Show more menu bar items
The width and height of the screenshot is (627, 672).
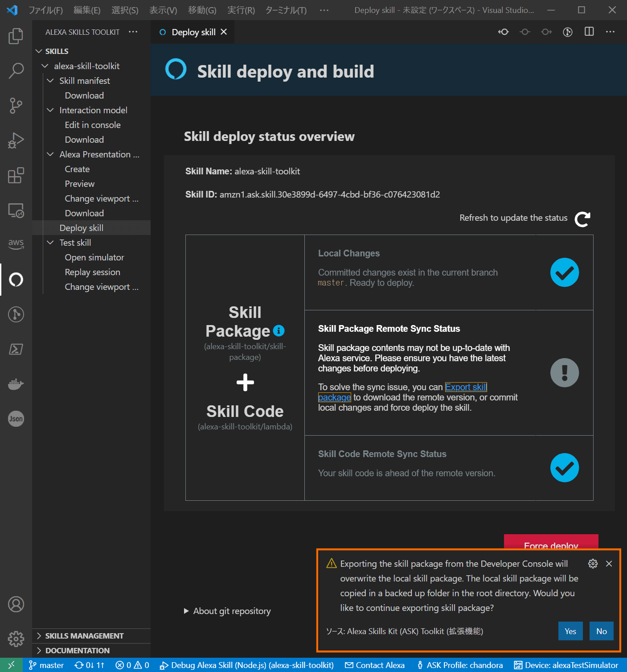pos(324,10)
